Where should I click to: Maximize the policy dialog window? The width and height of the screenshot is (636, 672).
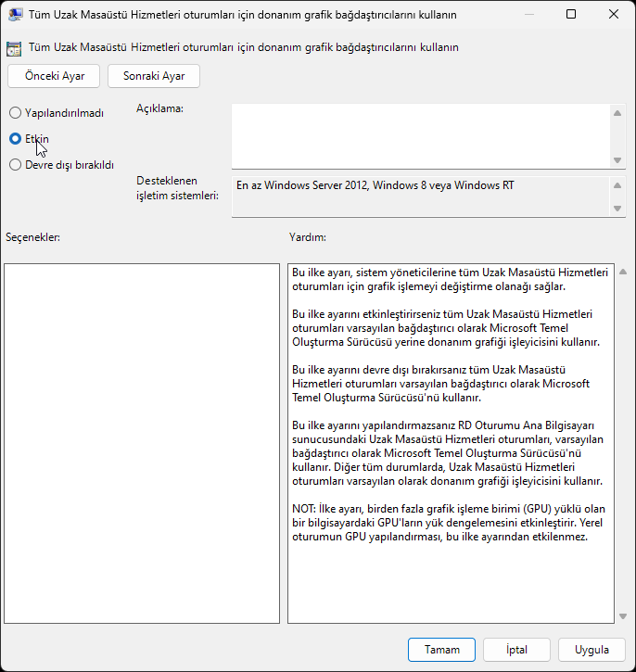571,14
